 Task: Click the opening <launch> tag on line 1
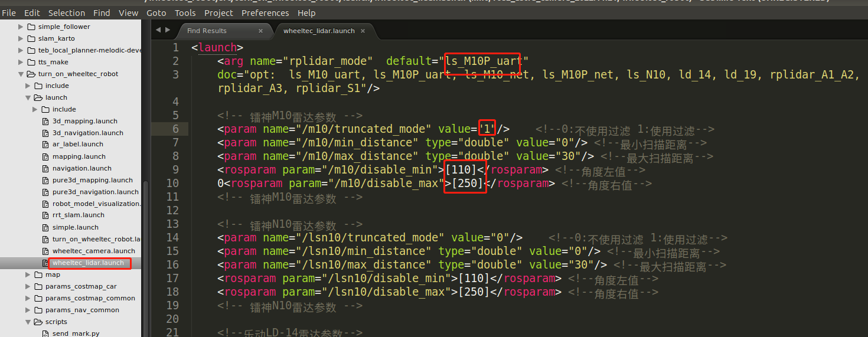pos(217,47)
